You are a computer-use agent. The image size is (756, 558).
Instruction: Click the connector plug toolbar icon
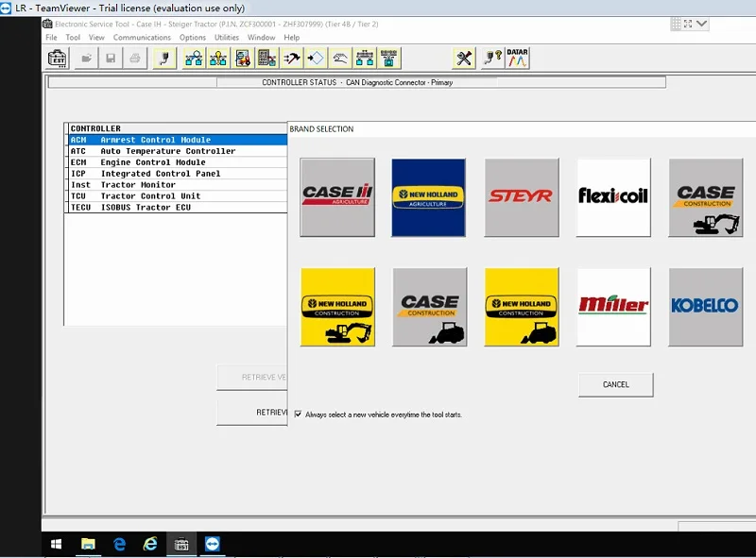(x=164, y=59)
